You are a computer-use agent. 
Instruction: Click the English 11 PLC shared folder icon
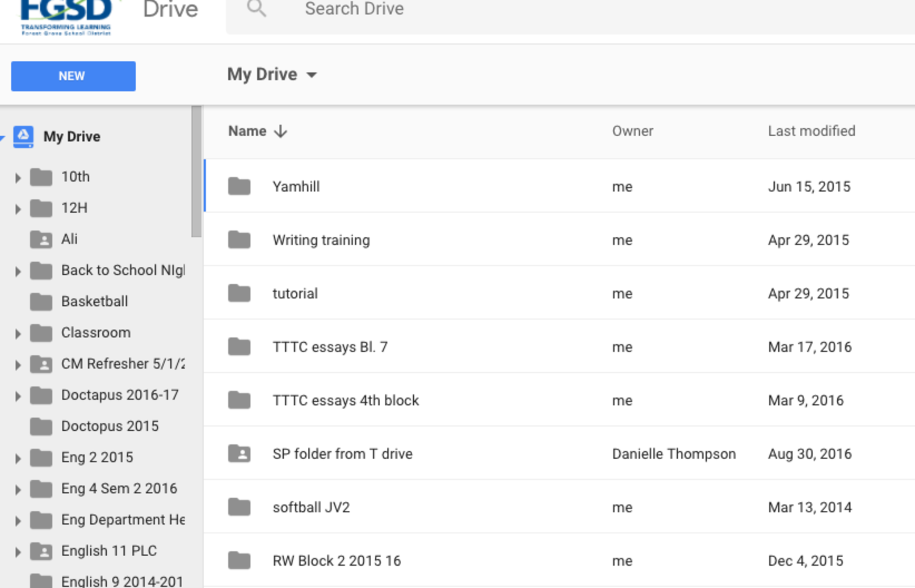click(x=41, y=551)
